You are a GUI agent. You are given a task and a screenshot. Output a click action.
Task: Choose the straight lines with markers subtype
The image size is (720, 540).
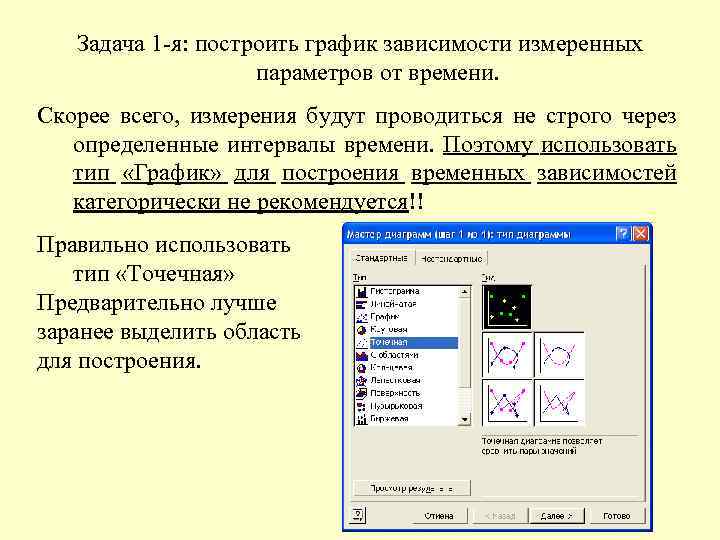tap(507, 403)
